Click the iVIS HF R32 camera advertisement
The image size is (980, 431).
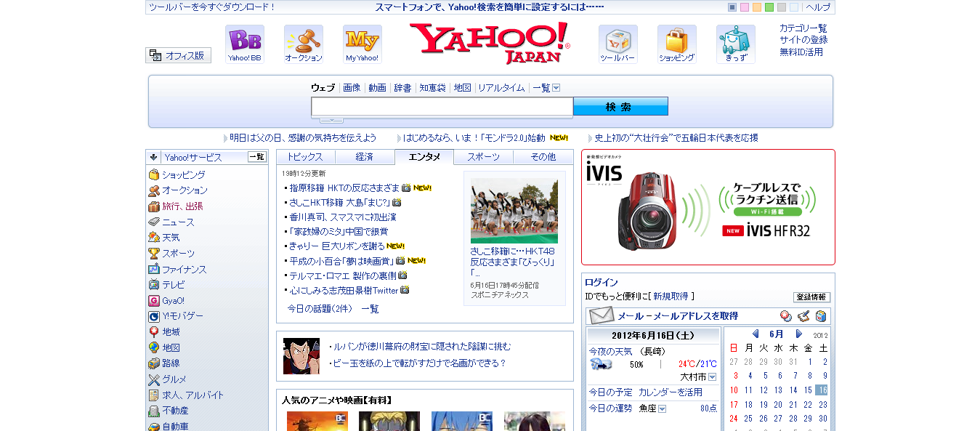(708, 207)
